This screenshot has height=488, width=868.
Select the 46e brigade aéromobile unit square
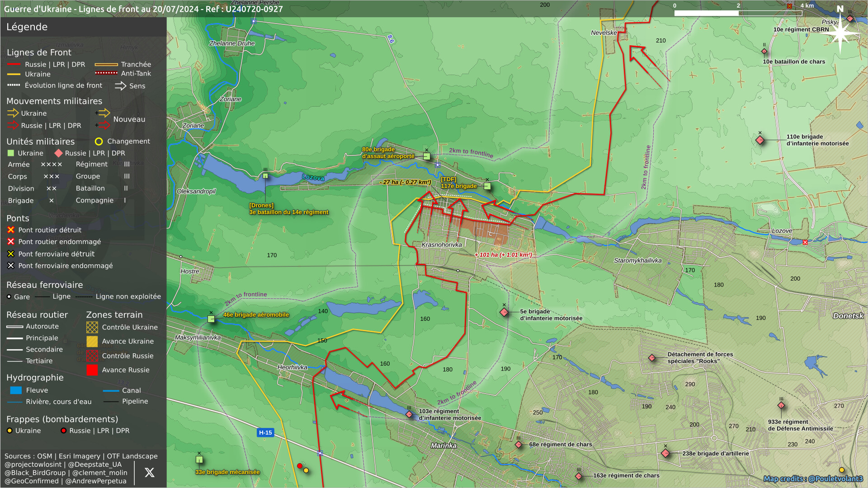point(211,319)
